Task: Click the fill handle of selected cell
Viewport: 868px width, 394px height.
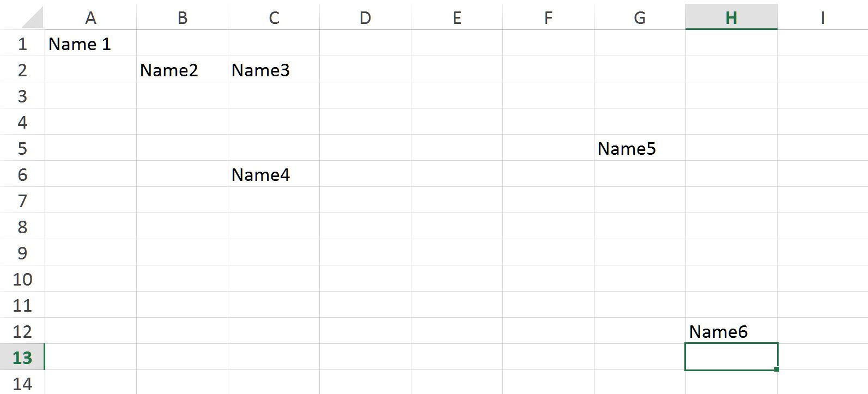Action: click(776, 369)
